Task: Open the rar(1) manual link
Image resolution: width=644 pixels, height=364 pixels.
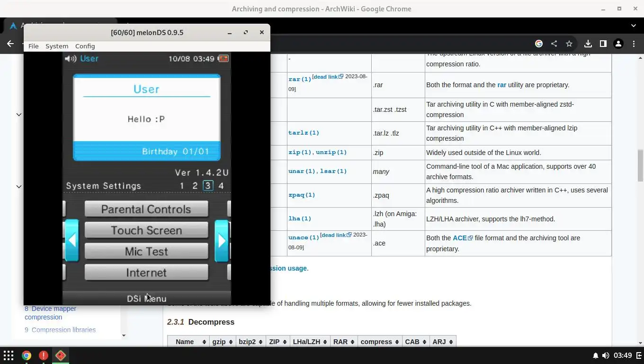Action: pyautogui.click(x=300, y=79)
